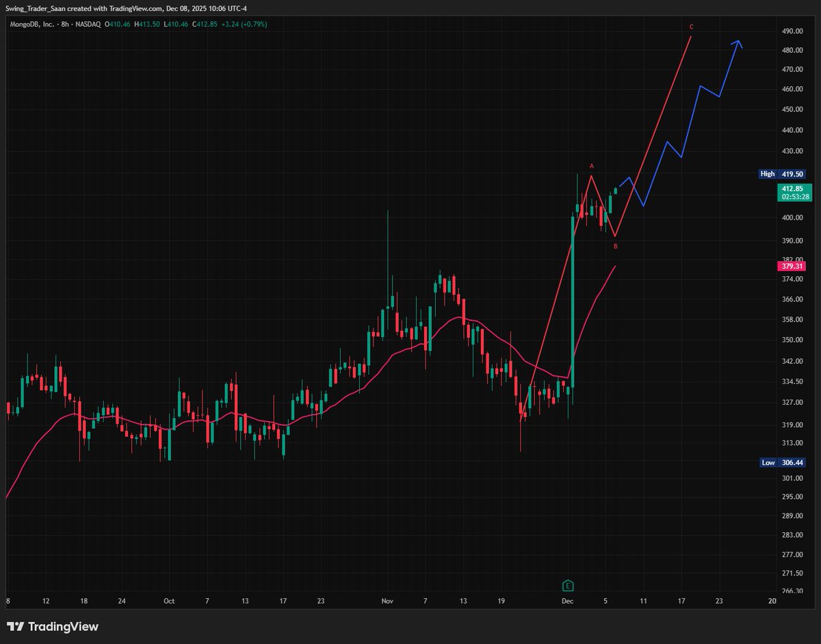The height and width of the screenshot is (644, 821).
Task: Click the 327.00 price axis label
Action: [792, 402]
